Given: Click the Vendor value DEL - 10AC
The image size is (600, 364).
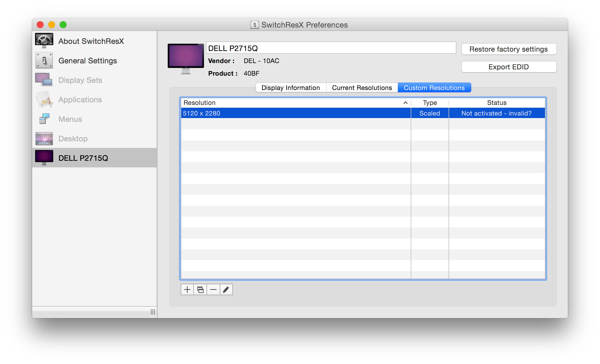Looking at the screenshot, I should tap(262, 61).
